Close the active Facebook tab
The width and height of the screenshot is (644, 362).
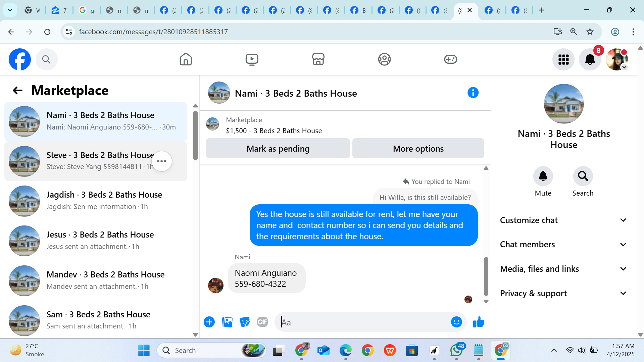(470, 10)
